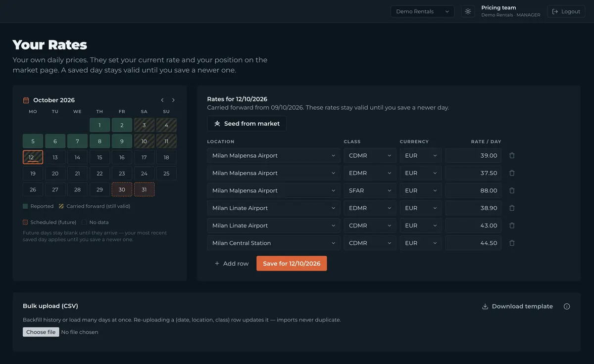
Task: Go to next month in calendar
Action: pyautogui.click(x=173, y=100)
